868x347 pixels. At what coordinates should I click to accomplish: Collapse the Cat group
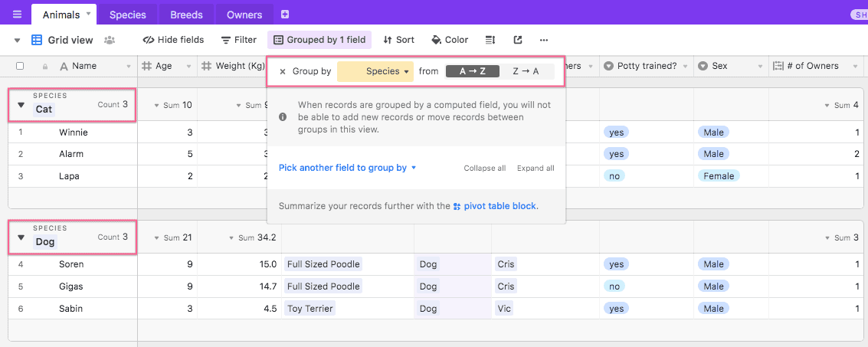coord(21,105)
